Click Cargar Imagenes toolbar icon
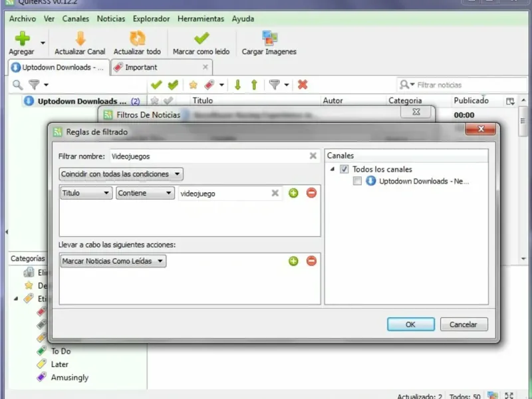The height and width of the screenshot is (399, 532). coord(269,39)
